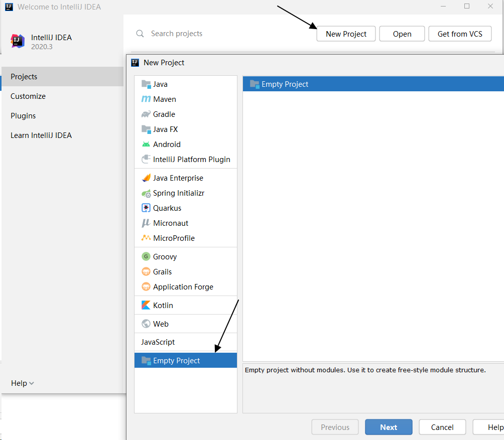The width and height of the screenshot is (504, 440).
Task: Click the New Project dialog title icon
Action: pos(135,63)
